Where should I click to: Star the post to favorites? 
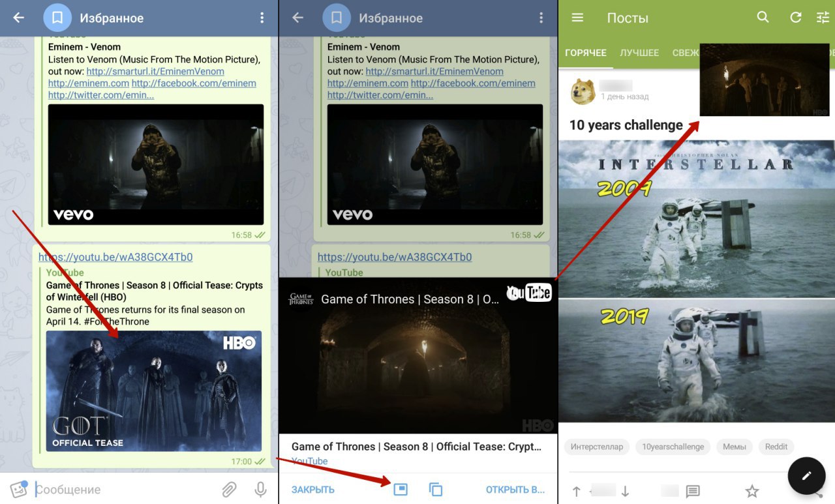pyautogui.click(x=752, y=491)
